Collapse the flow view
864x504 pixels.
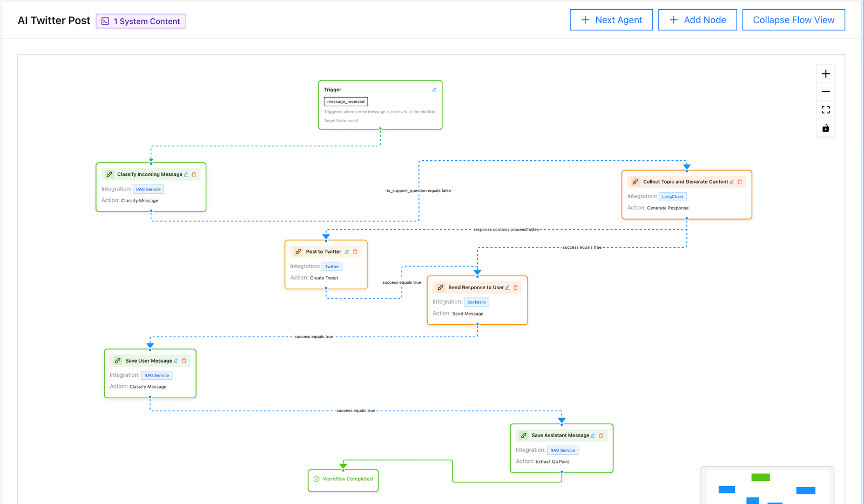click(793, 19)
